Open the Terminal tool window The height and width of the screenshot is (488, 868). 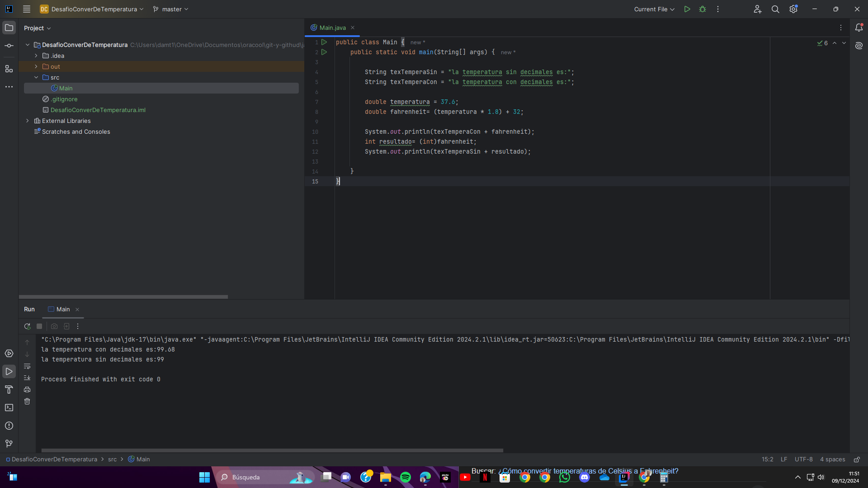[9, 408]
